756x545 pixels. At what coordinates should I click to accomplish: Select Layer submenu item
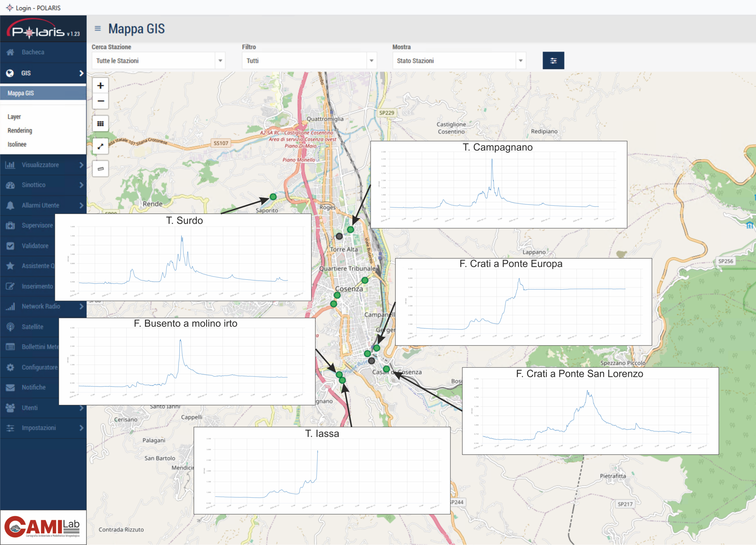[14, 117]
